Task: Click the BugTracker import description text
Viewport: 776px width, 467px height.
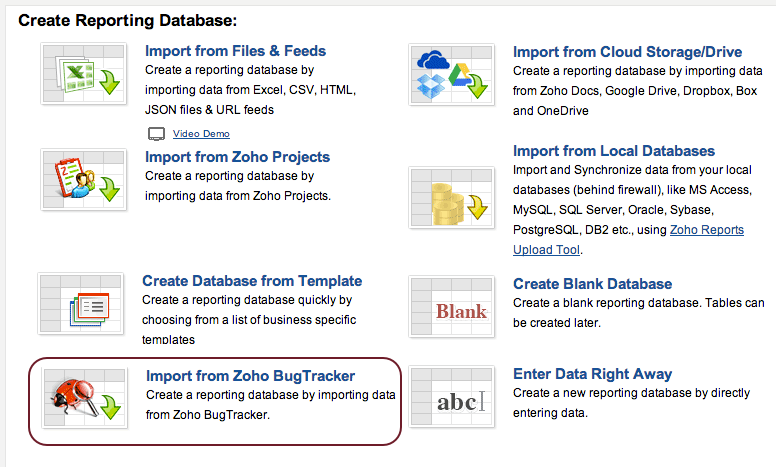Action: point(270,404)
